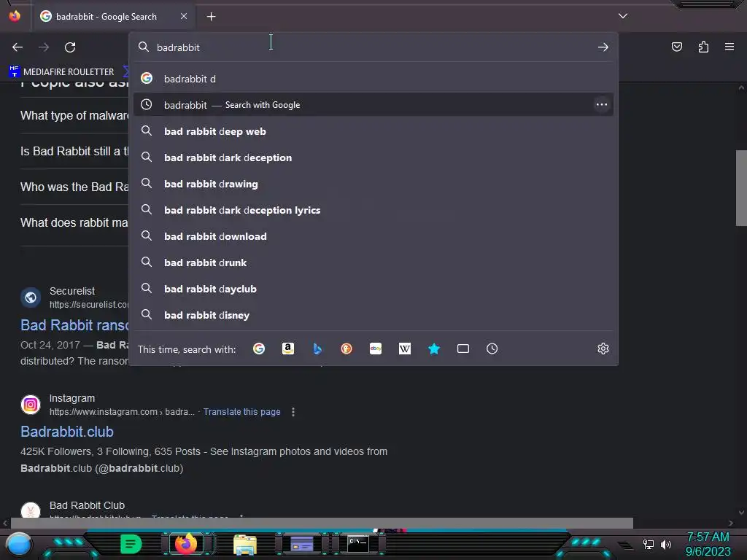Open the 'Bad Rabbit ranso' Securelist result

pyautogui.click(x=74, y=325)
